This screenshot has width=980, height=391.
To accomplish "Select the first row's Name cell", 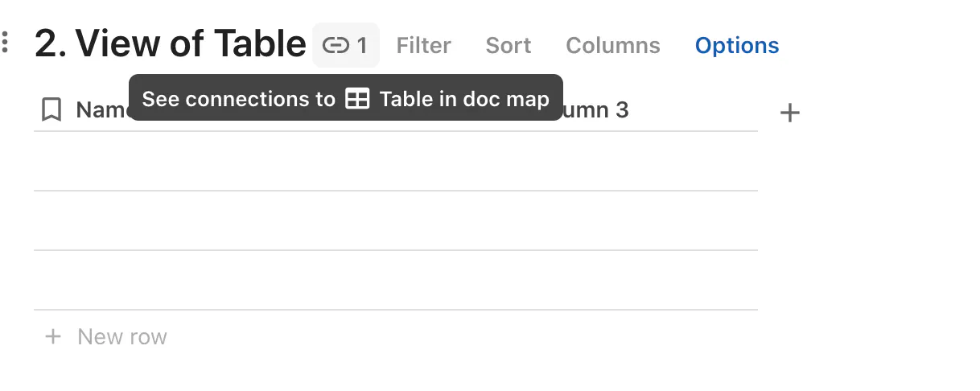I will (154, 161).
